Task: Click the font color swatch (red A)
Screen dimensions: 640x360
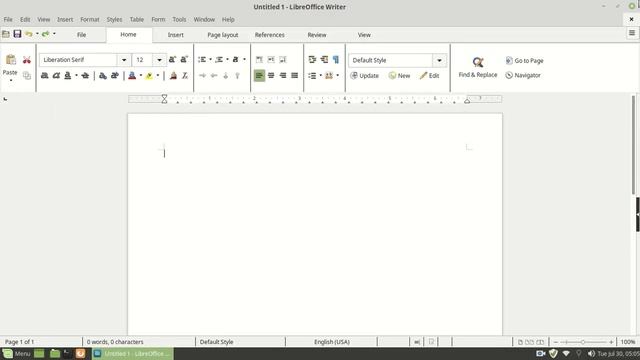Action: click(132, 76)
